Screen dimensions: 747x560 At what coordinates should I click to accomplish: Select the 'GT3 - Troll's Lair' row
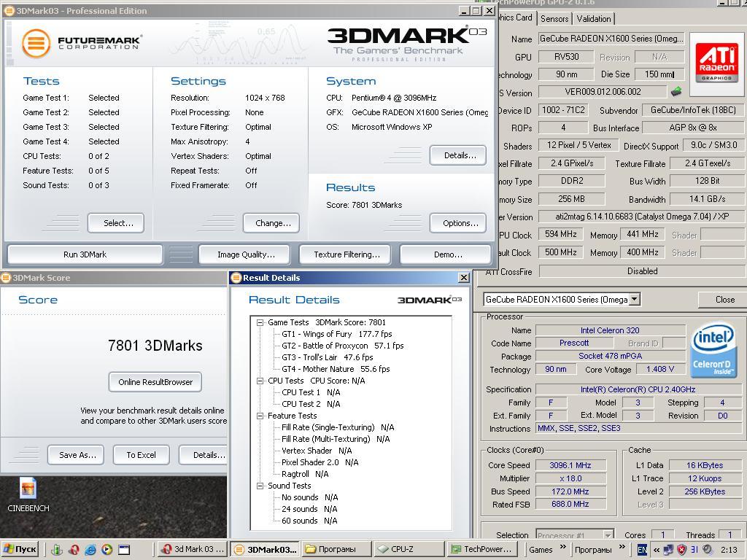click(328, 357)
